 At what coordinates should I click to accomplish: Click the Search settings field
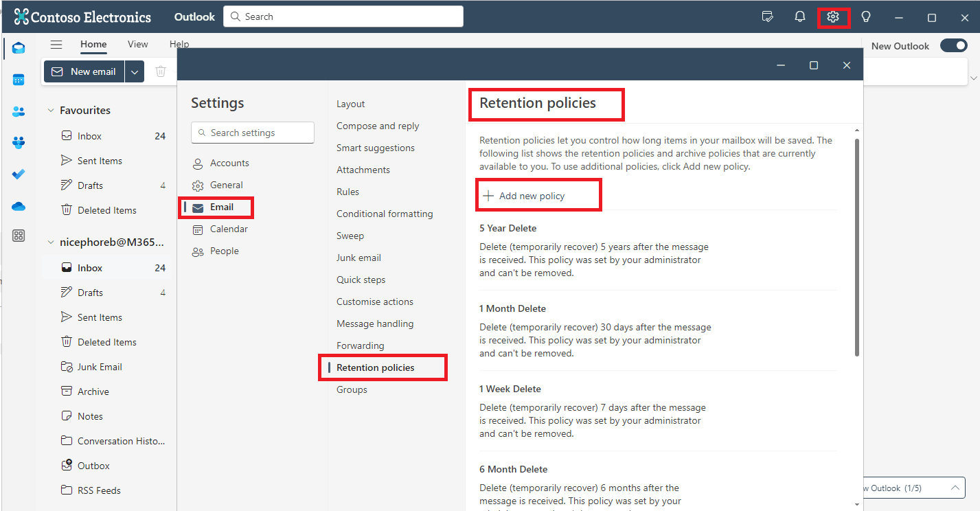pyautogui.click(x=252, y=132)
